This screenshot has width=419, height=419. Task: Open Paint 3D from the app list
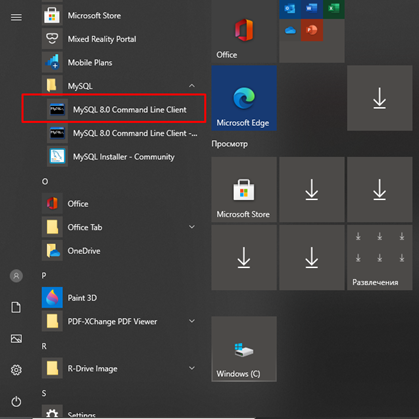click(120, 298)
